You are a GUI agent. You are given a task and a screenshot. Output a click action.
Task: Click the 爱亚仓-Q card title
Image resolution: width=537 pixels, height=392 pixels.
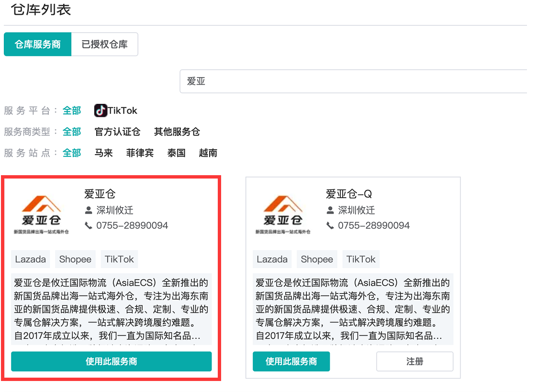click(x=348, y=194)
